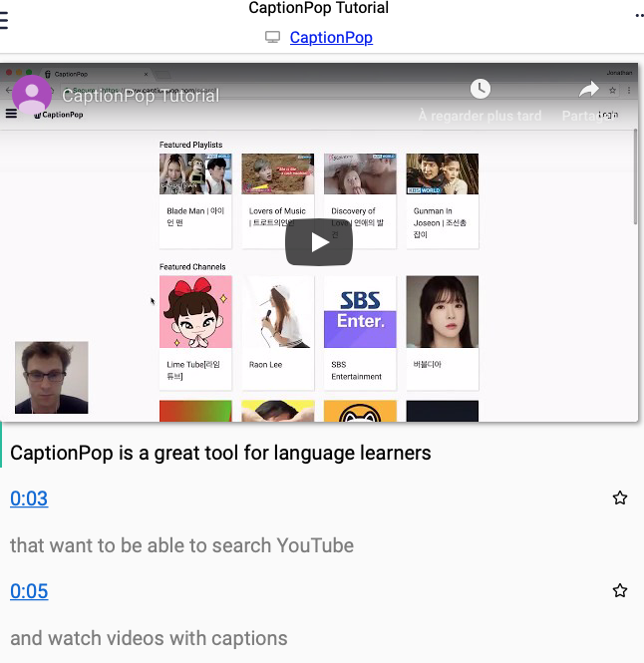Click the presenter webcam thumbnail
644x663 pixels.
(51, 378)
